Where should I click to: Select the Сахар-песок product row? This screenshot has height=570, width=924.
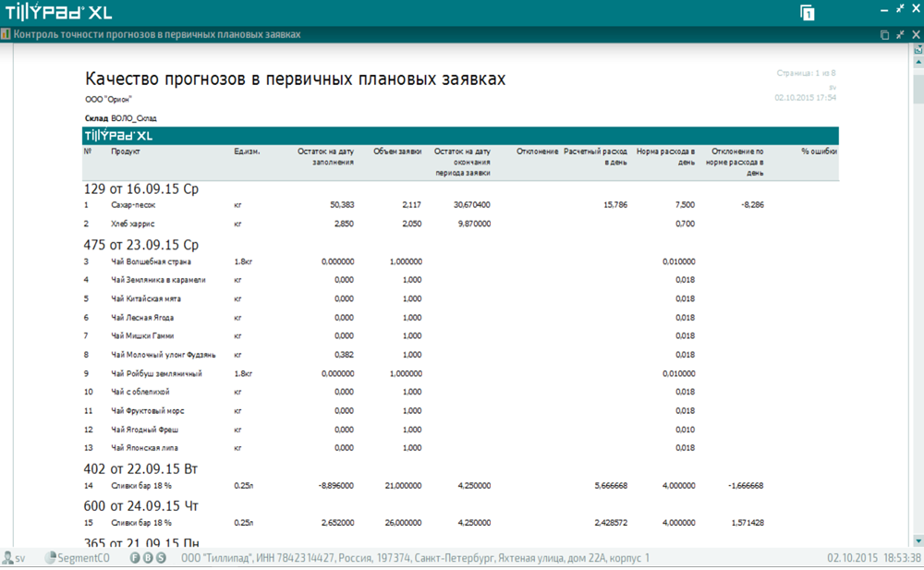click(x=133, y=205)
